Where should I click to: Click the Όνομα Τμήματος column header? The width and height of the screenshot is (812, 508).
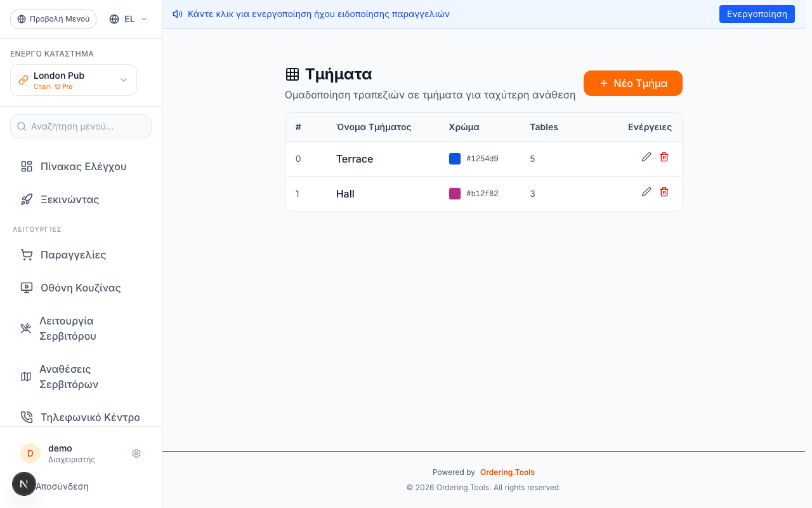pos(374,127)
